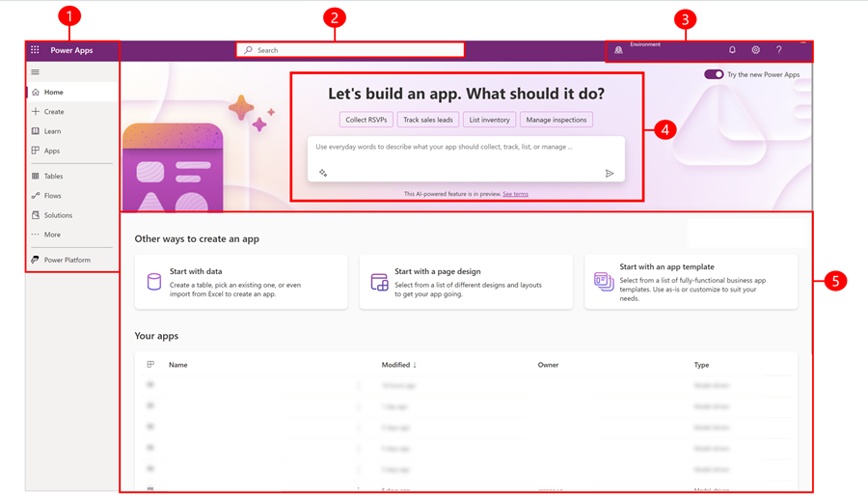Image resolution: width=868 pixels, height=498 pixels.
Task: Open the app launcher waffle icon
Action: (x=35, y=50)
